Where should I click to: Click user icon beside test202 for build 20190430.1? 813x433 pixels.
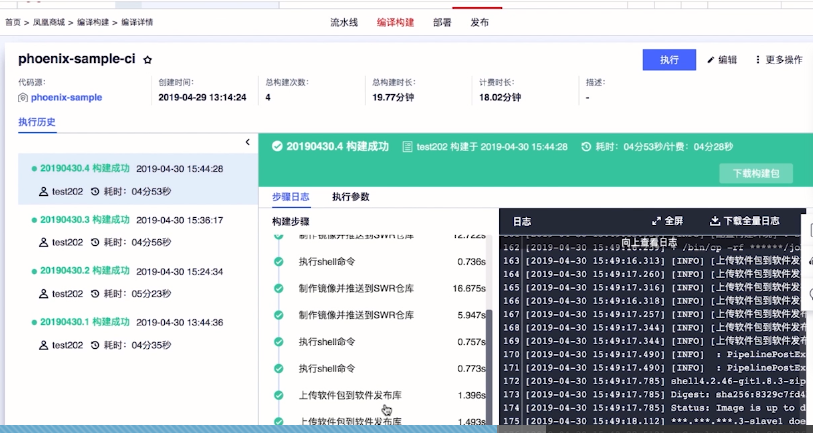tap(44, 345)
